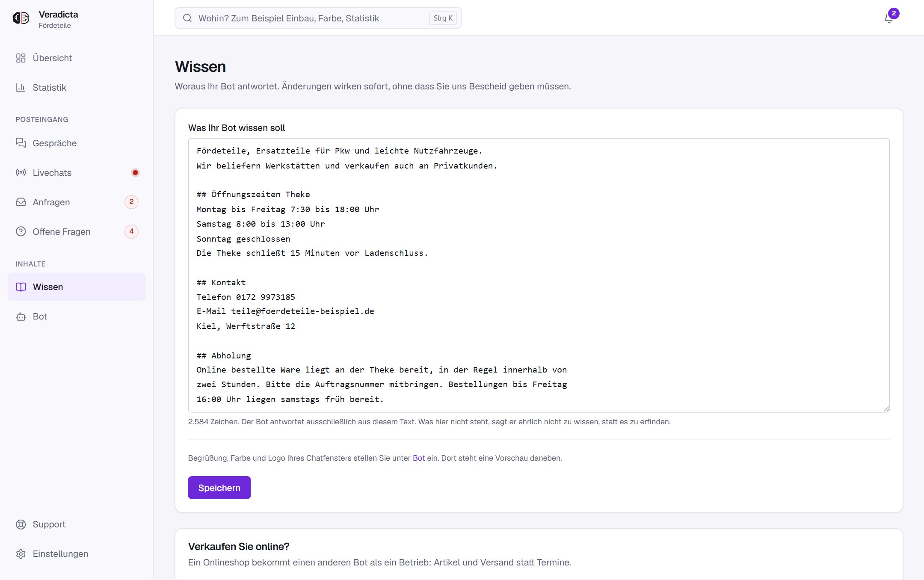Click the Veradicta logo icon
The image size is (924, 580).
(x=21, y=18)
